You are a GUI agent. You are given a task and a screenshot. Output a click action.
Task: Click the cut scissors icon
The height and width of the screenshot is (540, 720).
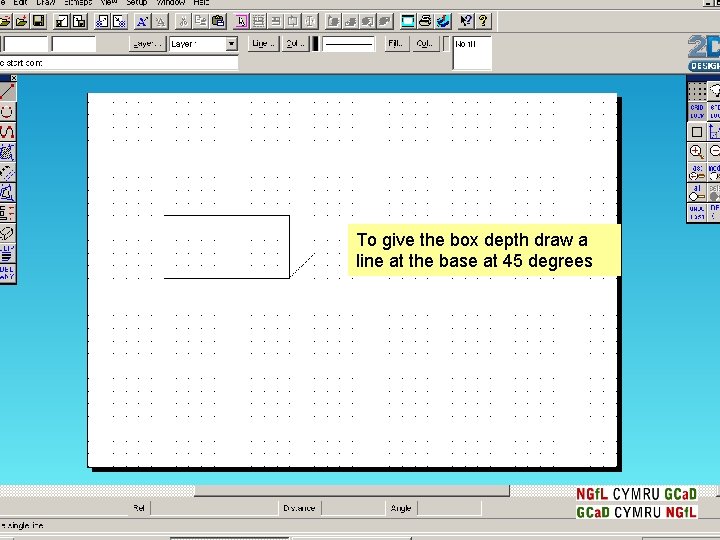coord(183,21)
